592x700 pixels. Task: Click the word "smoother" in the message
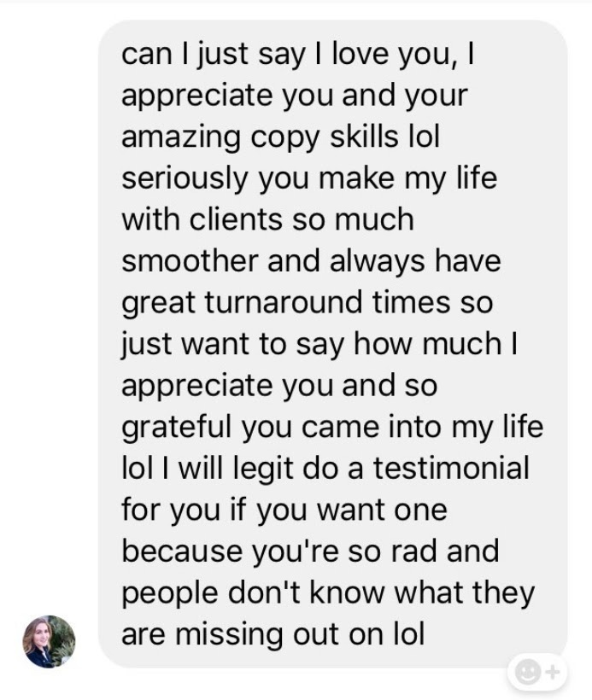[190, 260]
